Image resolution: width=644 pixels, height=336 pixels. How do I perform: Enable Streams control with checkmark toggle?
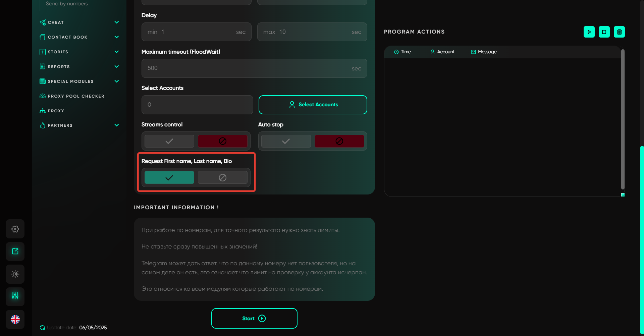pos(169,141)
